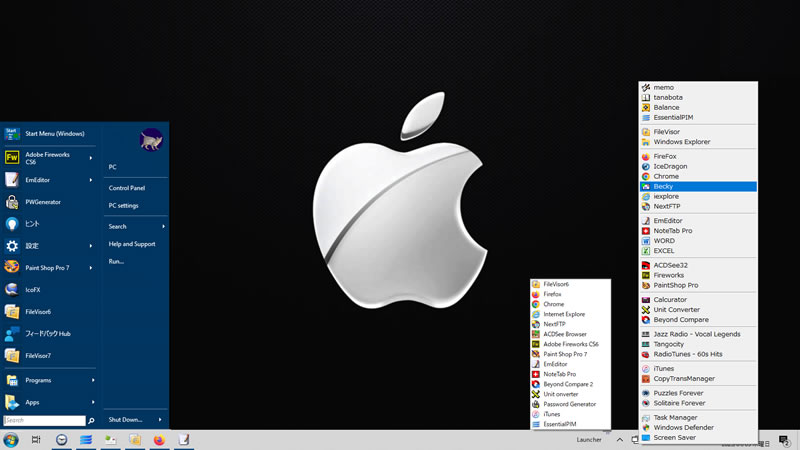Expand Shut Down options arrow
Image resolution: width=800 pixels, height=450 pixels.
(160, 419)
